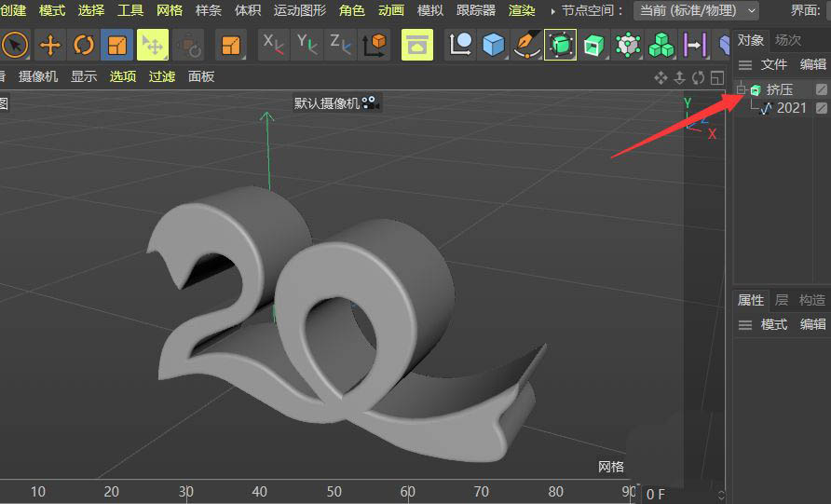
Task: Open the viewport 摄像机 menu
Action: pos(38,76)
